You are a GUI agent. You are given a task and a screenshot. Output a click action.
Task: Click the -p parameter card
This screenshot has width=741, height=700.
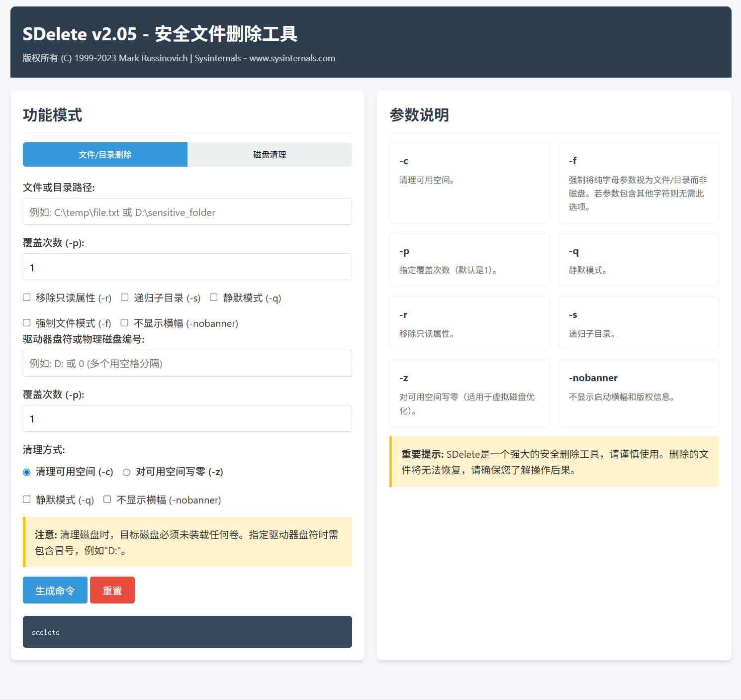tap(469, 260)
